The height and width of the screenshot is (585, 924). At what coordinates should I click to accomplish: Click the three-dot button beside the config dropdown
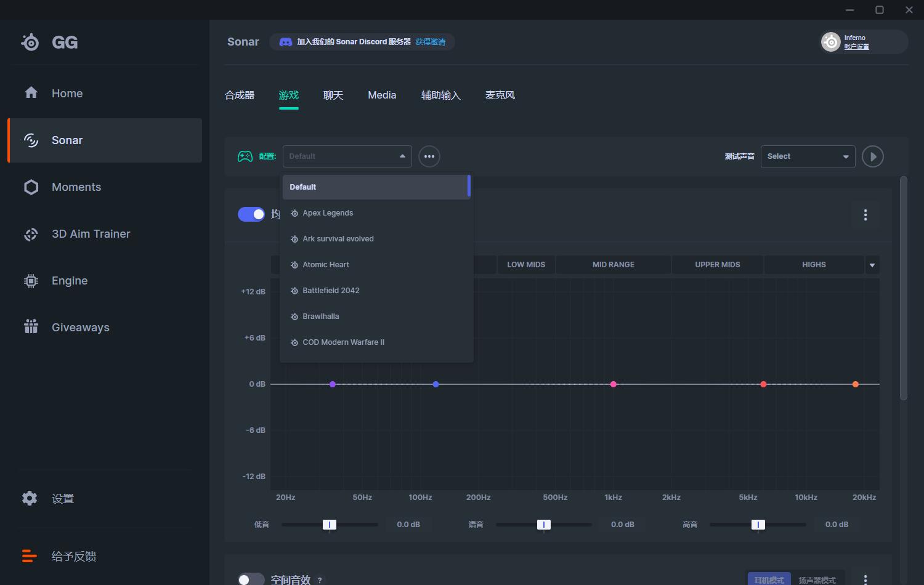click(429, 156)
